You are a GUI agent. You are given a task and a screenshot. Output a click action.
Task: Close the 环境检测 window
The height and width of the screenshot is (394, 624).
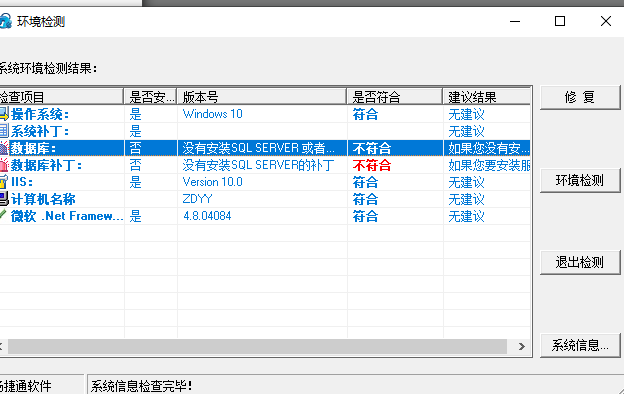606,21
